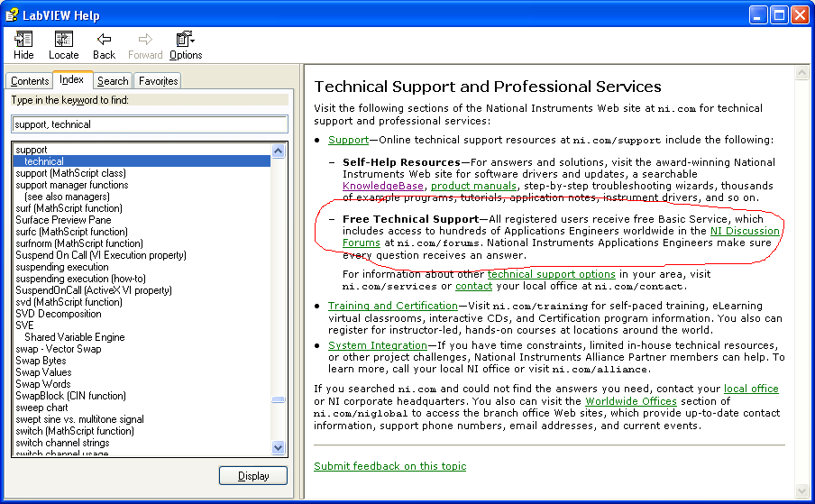
Task: Close the LabVIEW Help window
Action: [x=800, y=15]
